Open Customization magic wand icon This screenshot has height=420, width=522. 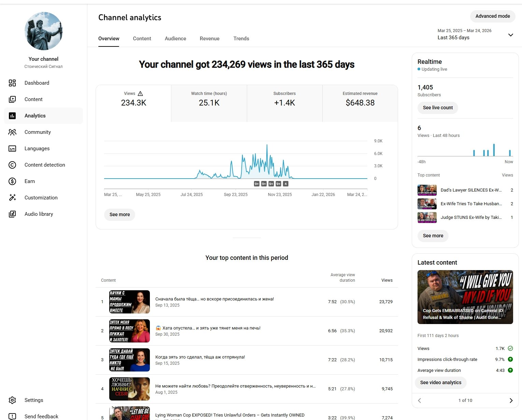coord(12,198)
